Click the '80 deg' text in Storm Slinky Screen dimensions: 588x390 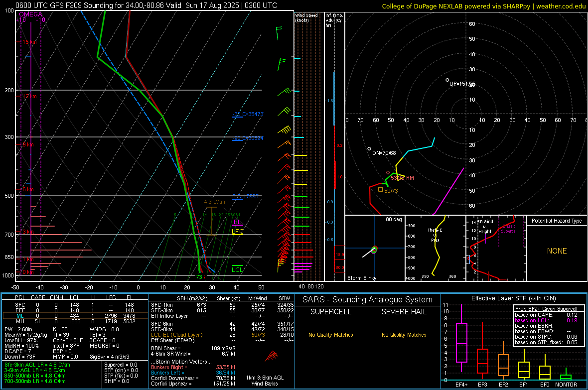click(x=394, y=219)
